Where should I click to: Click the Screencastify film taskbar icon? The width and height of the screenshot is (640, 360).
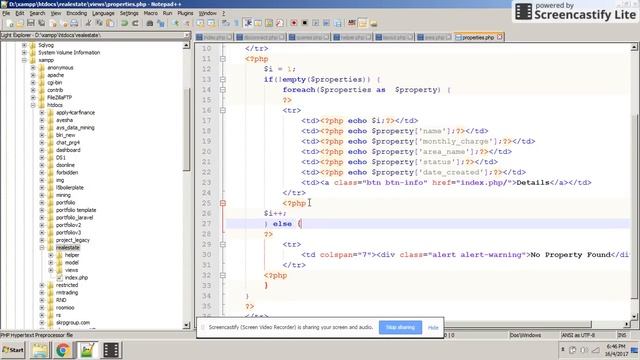click(111, 350)
